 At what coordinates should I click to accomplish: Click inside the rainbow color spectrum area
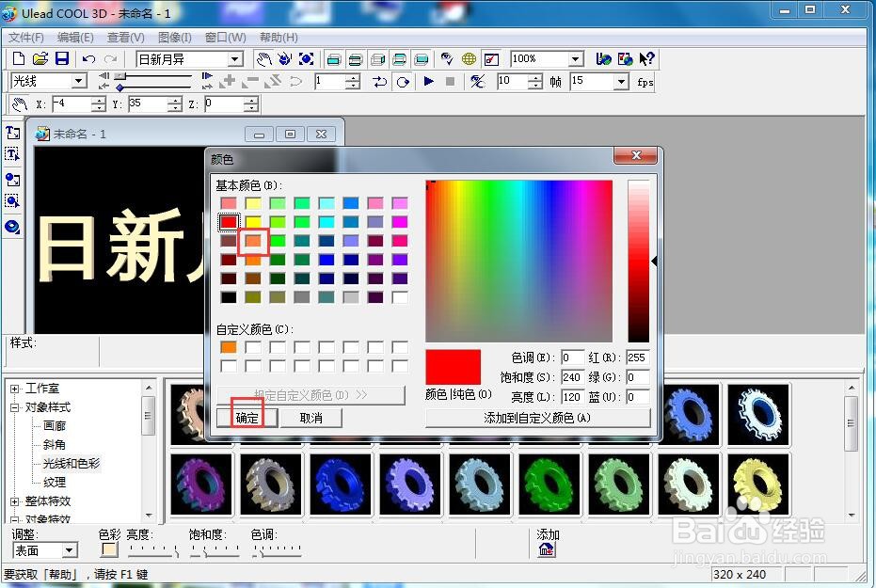point(519,261)
